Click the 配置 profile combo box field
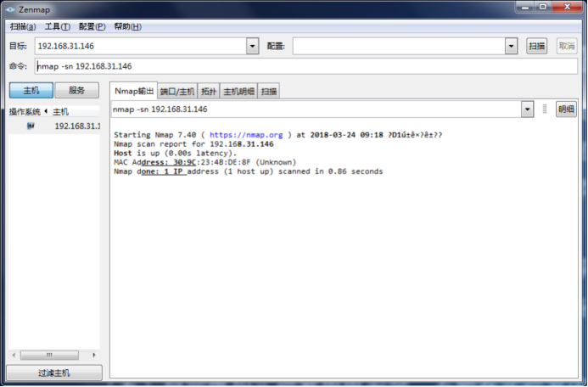This screenshot has width=588, height=387. coord(399,46)
